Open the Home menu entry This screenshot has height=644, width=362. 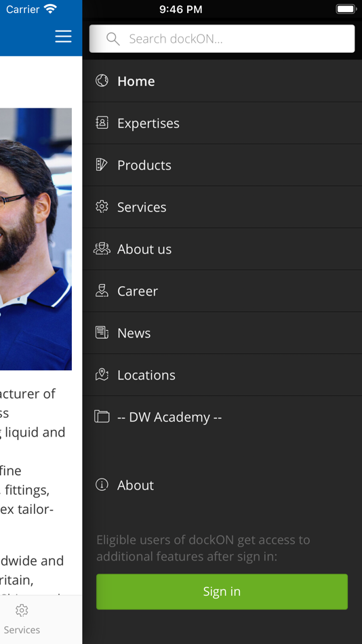pyautogui.click(x=222, y=81)
